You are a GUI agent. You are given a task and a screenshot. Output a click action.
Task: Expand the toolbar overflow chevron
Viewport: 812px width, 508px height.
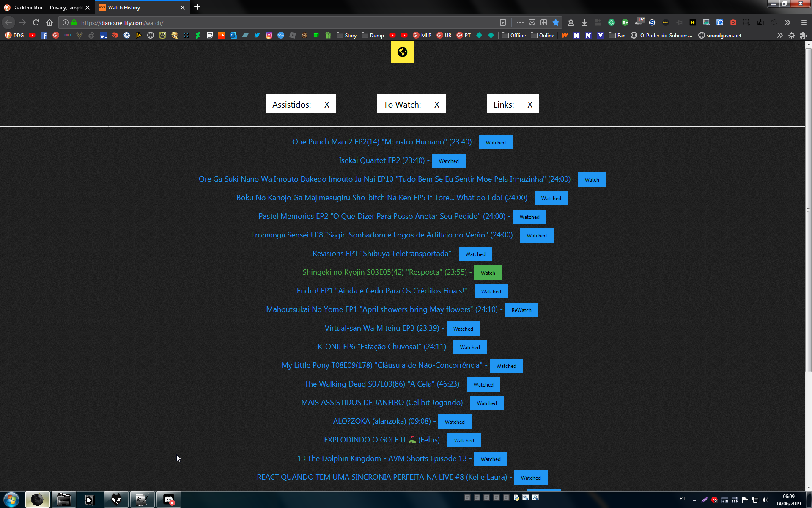(787, 22)
